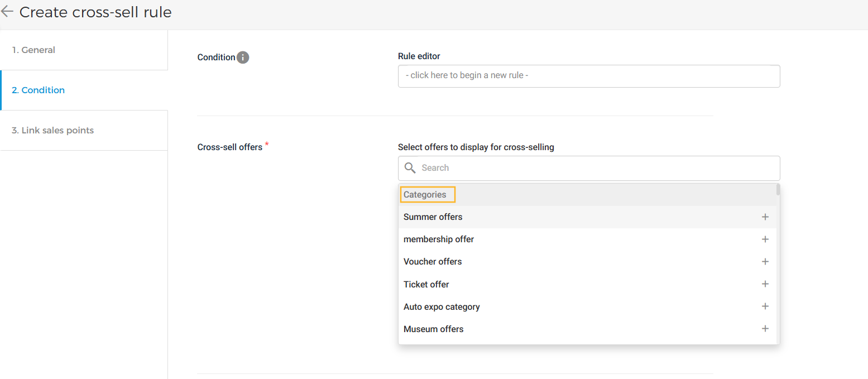
Task: Click the Categories group header
Action: pyautogui.click(x=425, y=195)
